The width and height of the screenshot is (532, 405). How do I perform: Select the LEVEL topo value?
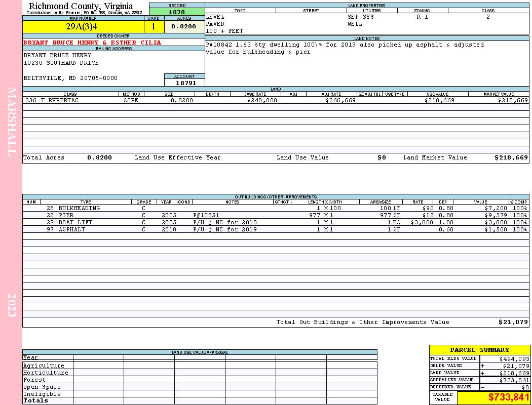click(x=215, y=17)
